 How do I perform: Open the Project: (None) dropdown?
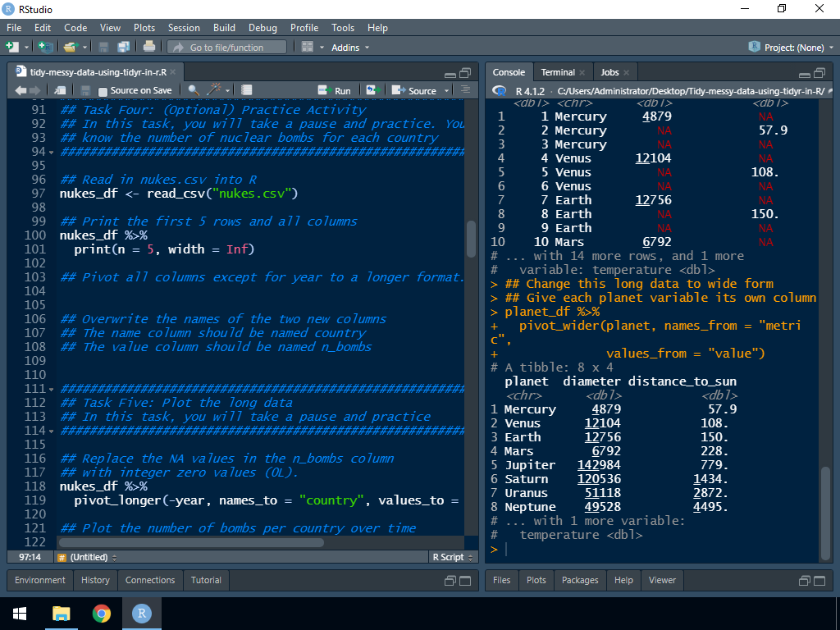click(792, 48)
